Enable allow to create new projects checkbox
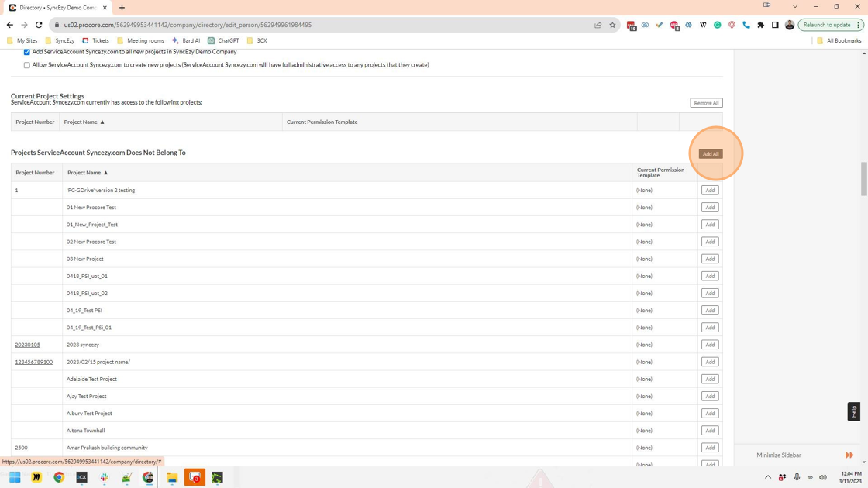Viewport: 868px width, 488px height. (x=26, y=65)
